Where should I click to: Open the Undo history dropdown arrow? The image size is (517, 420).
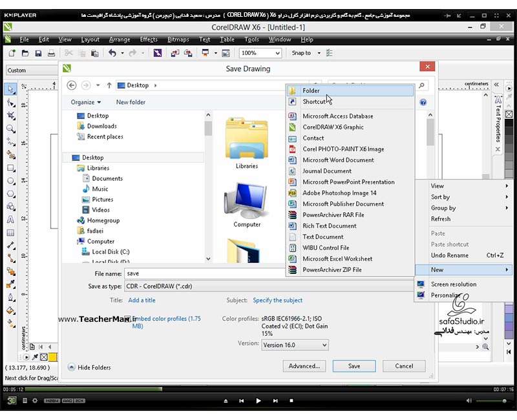tap(122, 53)
